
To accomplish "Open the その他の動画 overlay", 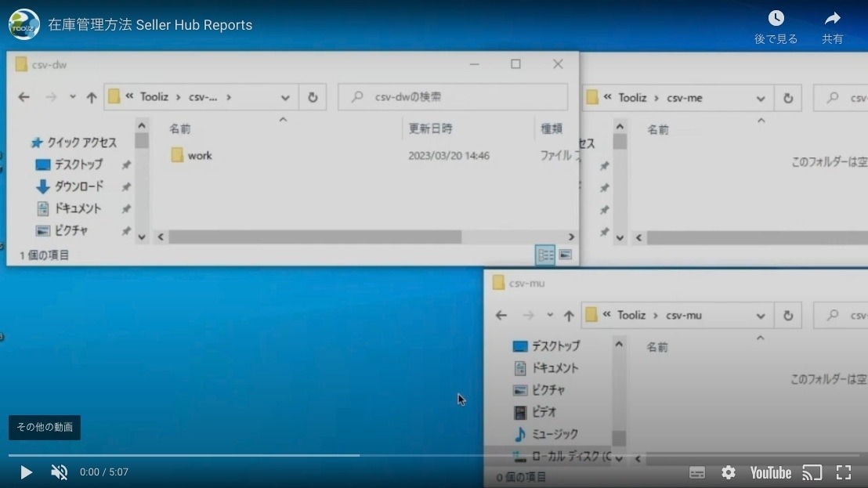I will click(x=44, y=428).
